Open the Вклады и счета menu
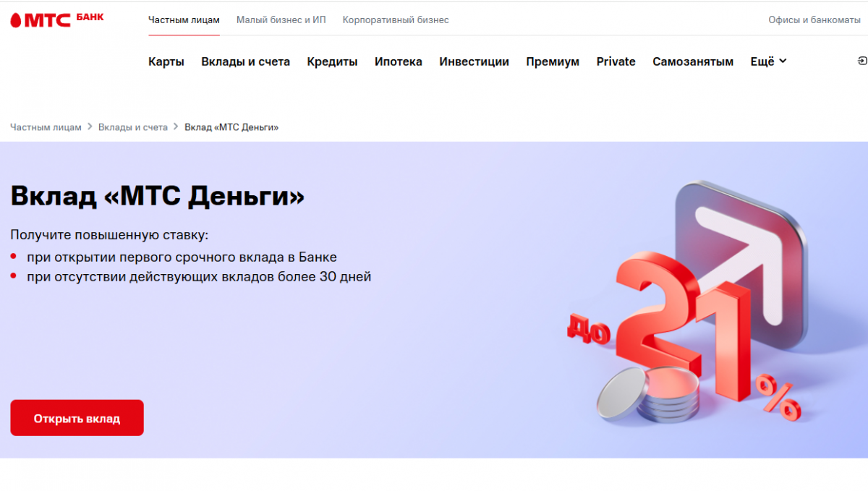The image size is (868, 491). point(246,61)
